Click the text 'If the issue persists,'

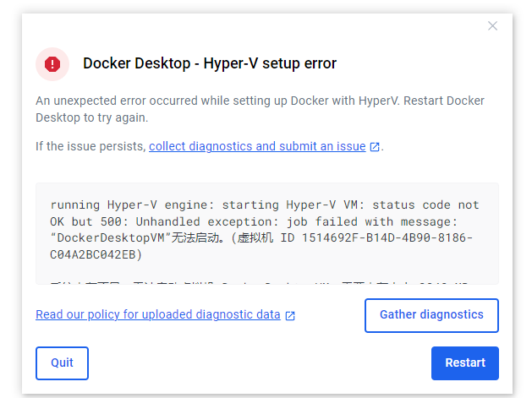click(90, 146)
